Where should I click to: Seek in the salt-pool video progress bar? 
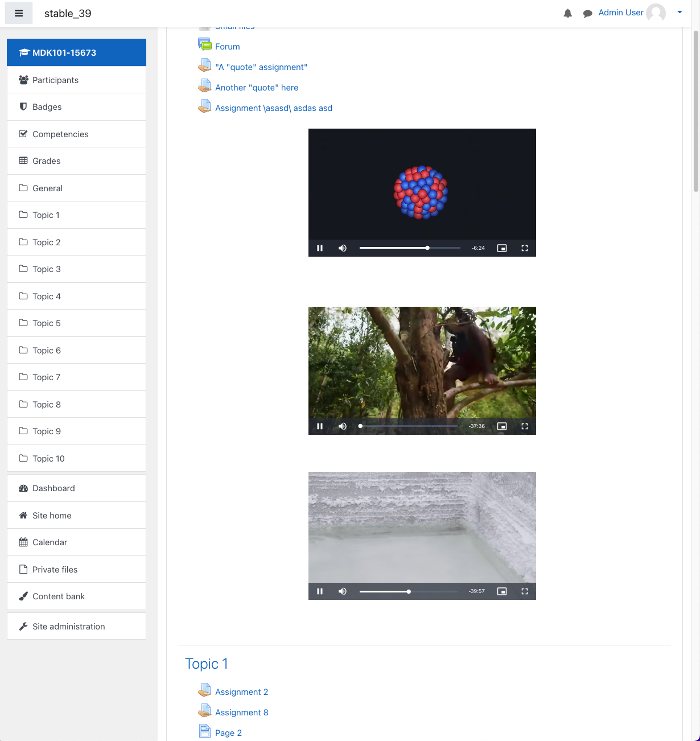pyautogui.click(x=409, y=591)
